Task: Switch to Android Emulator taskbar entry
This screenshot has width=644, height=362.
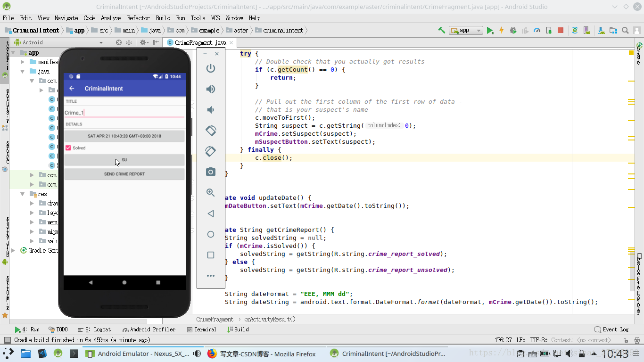Action: point(143,354)
